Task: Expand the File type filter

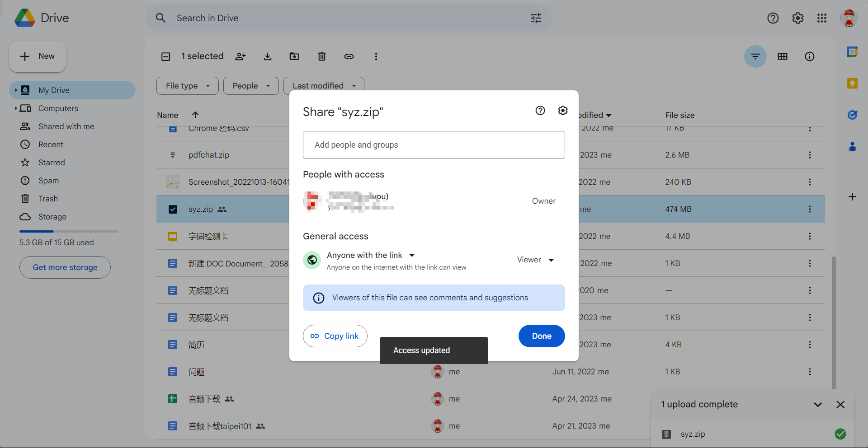Action: click(187, 86)
